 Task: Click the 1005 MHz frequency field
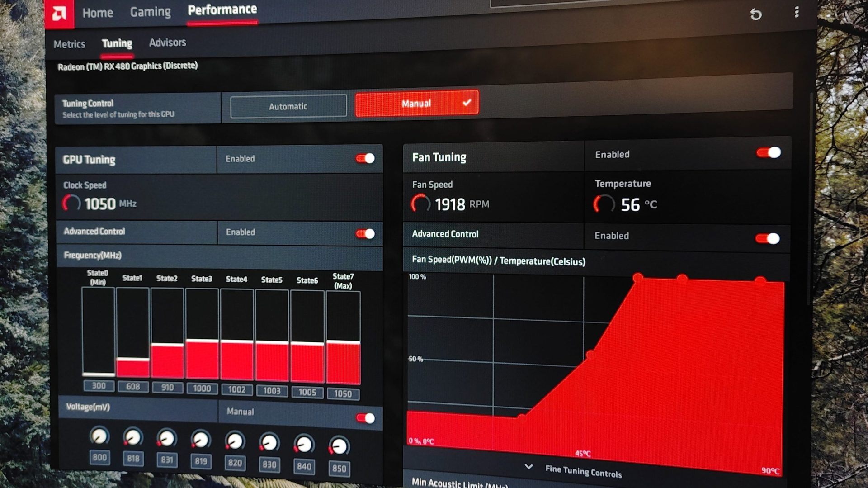[x=307, y=392]
